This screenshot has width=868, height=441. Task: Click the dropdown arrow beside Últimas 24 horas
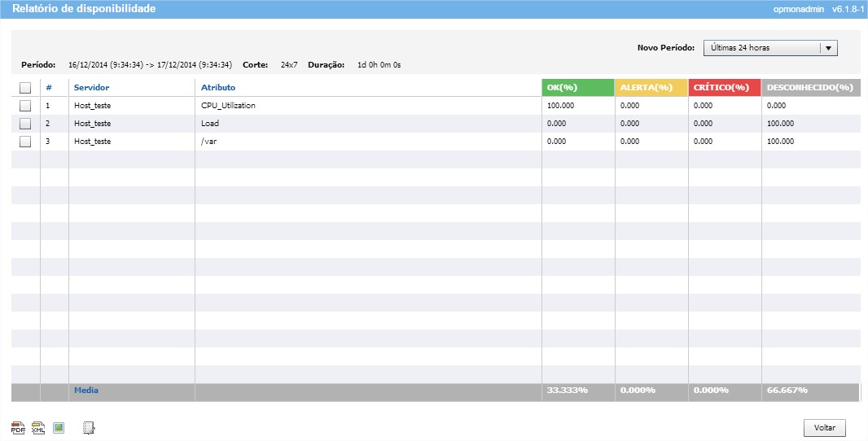[828, 48]
